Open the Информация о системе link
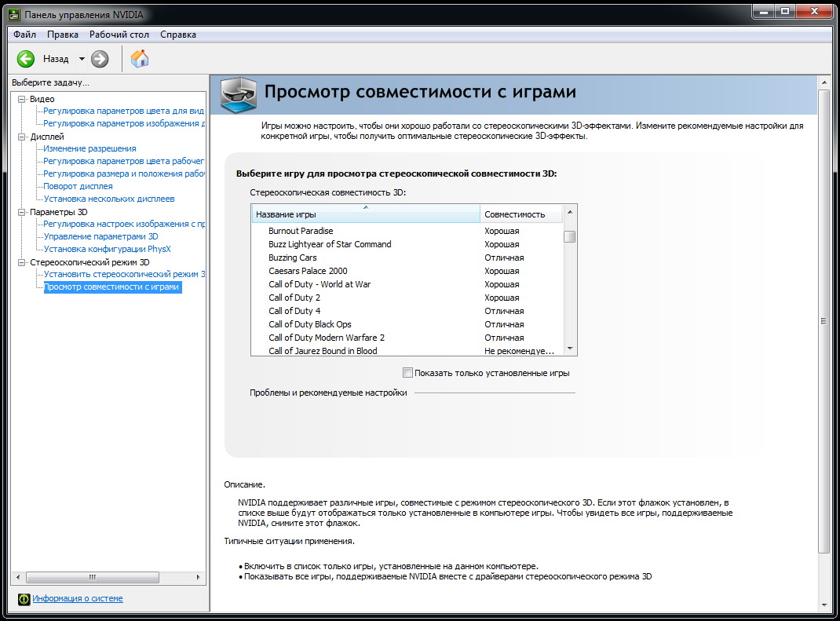Image resolution: width=840 pixels, height=621 pixels. click(78, 598)
